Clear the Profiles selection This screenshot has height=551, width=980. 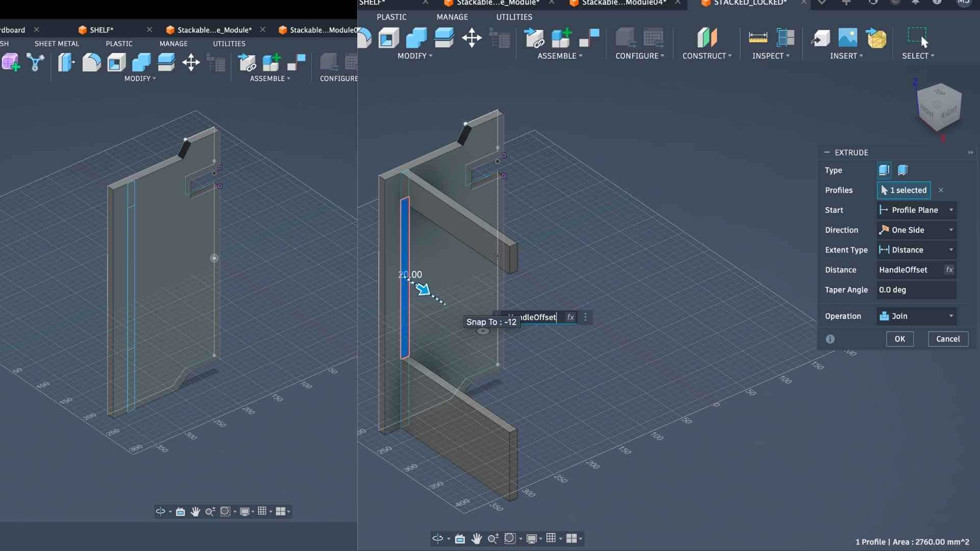click(x=941, y=190)
